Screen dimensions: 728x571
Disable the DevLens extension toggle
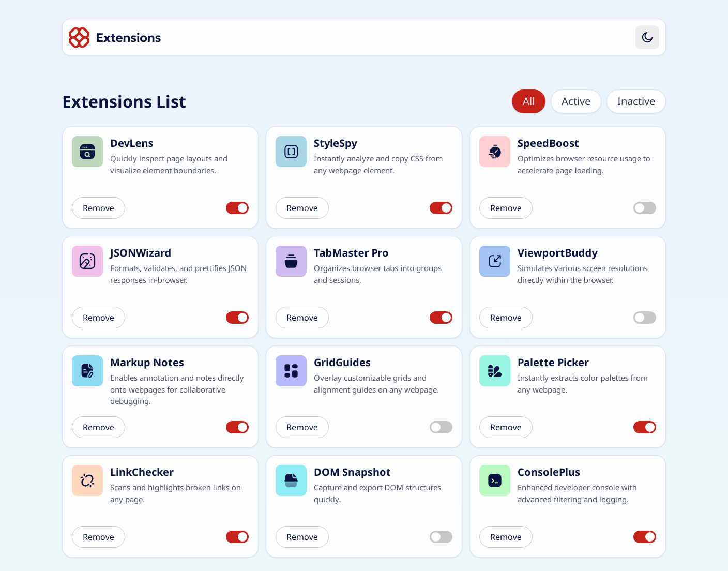coord(237,208)
